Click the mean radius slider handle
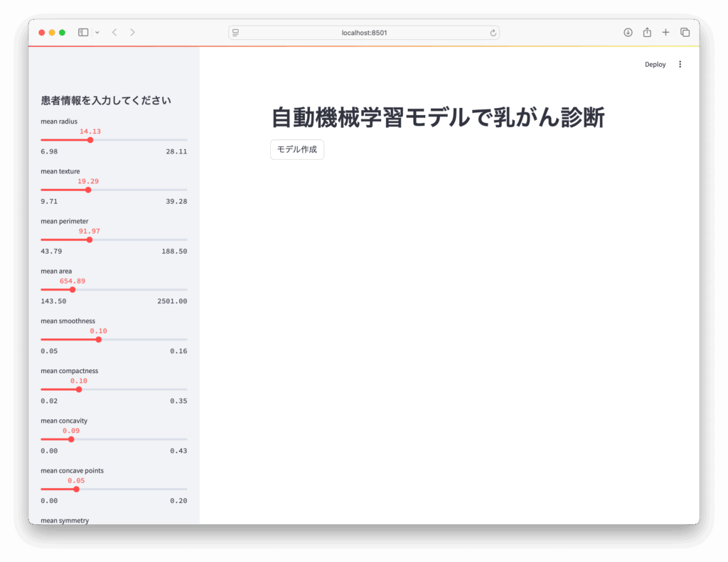This screenshot has width=728, height=562. [x=90, y=140]
